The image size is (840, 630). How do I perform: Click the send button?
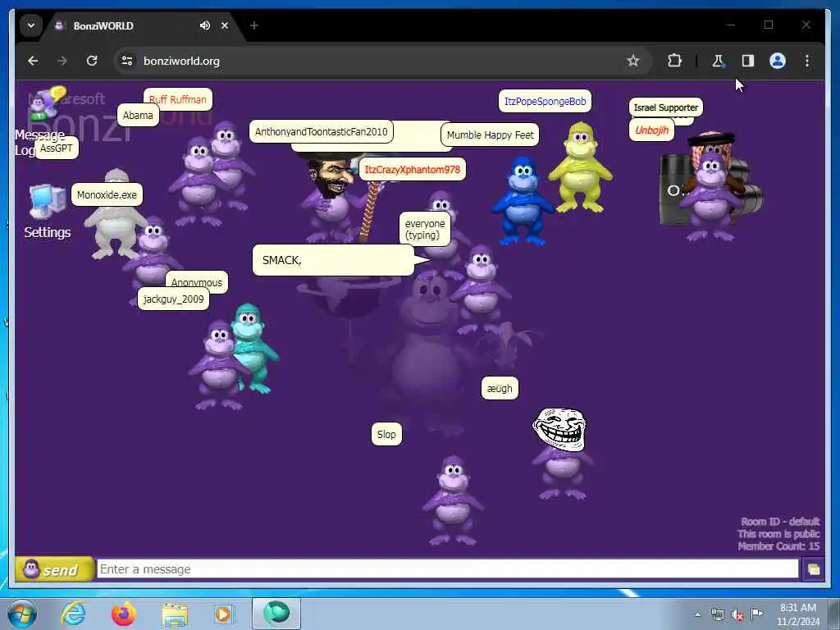pos(54,569)
